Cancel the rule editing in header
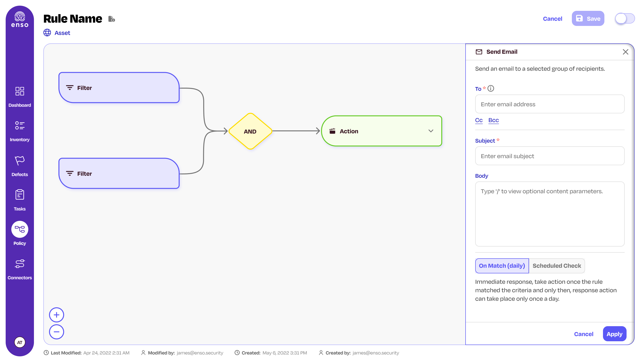 553,19
